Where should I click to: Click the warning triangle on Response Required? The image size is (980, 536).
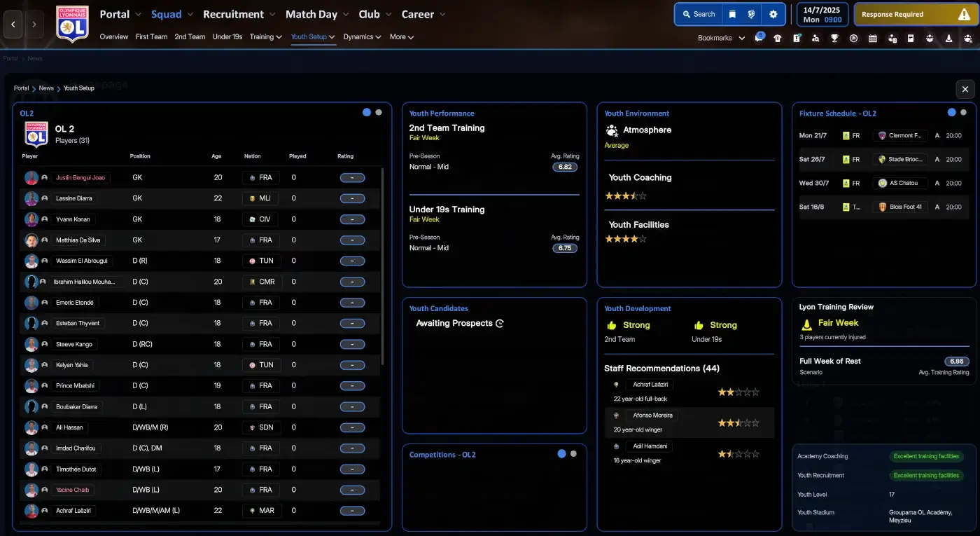pyautogui.click(x=964, y=14)
